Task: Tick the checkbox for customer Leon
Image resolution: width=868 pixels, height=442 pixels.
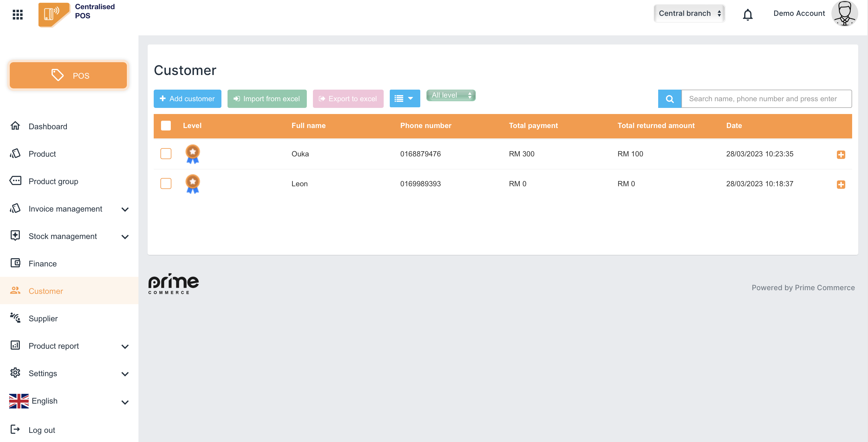Action: coord(166,184)
